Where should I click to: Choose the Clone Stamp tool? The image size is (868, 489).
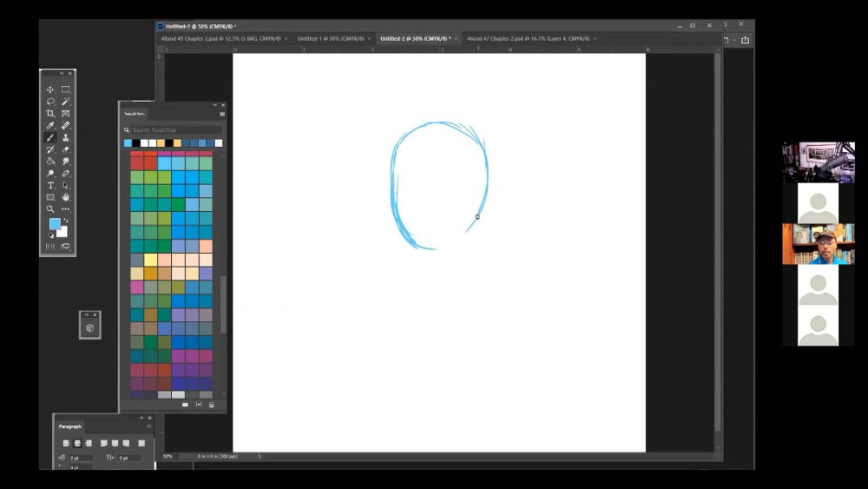pyautogui.click(x=66, y=137)
